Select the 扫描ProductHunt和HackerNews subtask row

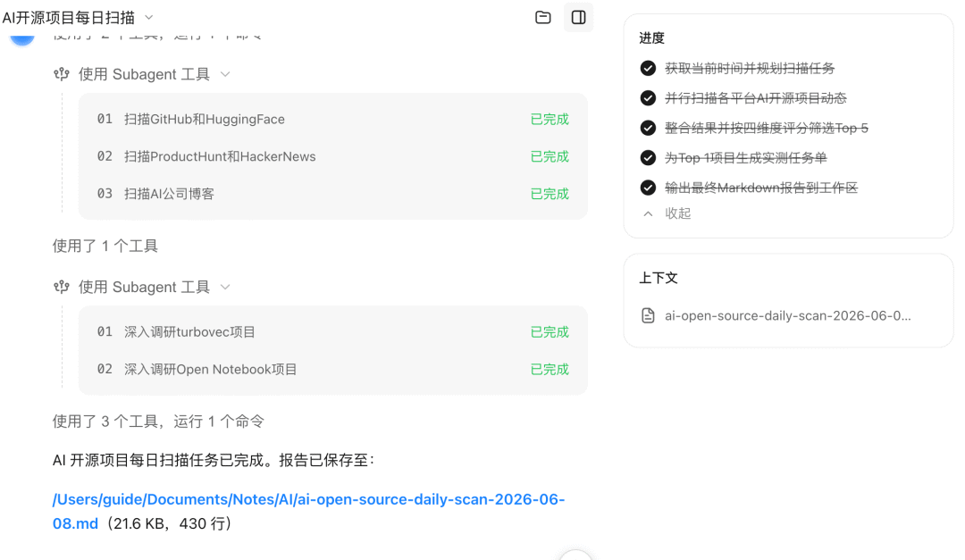pos(333,156)
